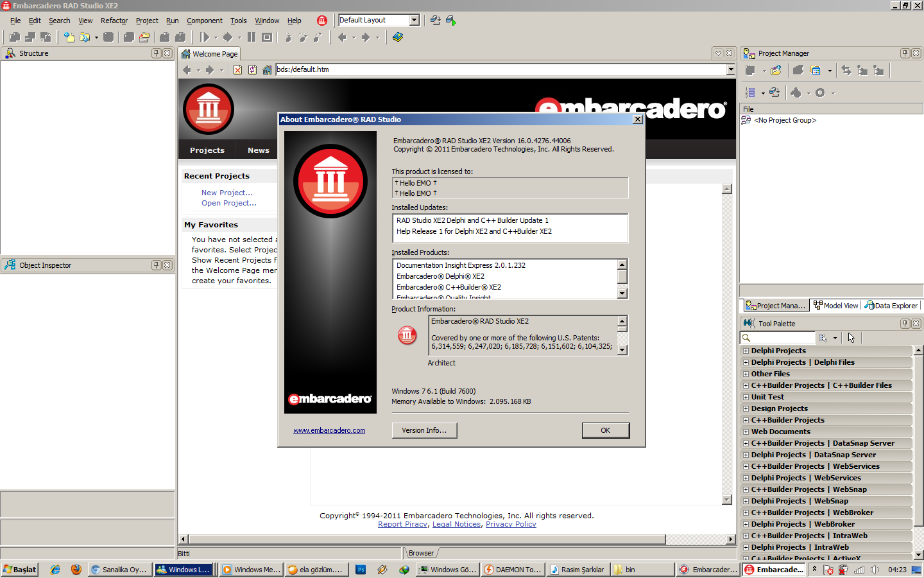Click the Başlat start button
The width and height of the screenshot is (924, 578).
(x=20, y=570)
